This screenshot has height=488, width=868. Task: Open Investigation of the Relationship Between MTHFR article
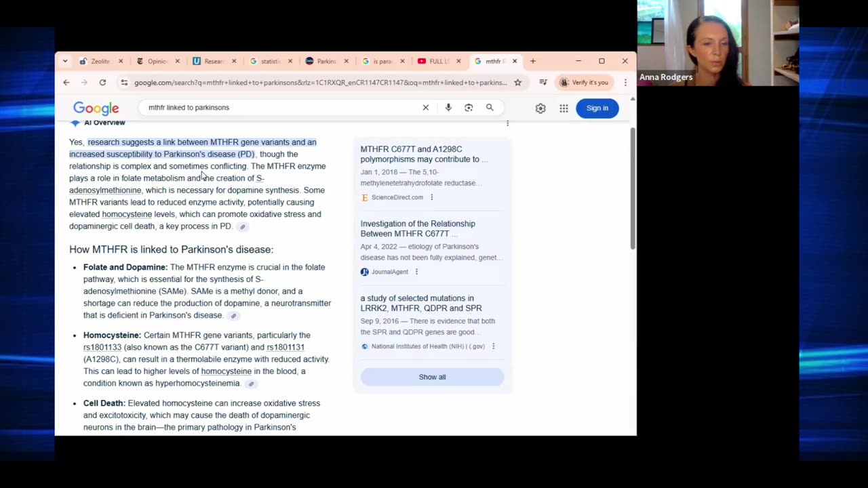[x=418, y=228]
